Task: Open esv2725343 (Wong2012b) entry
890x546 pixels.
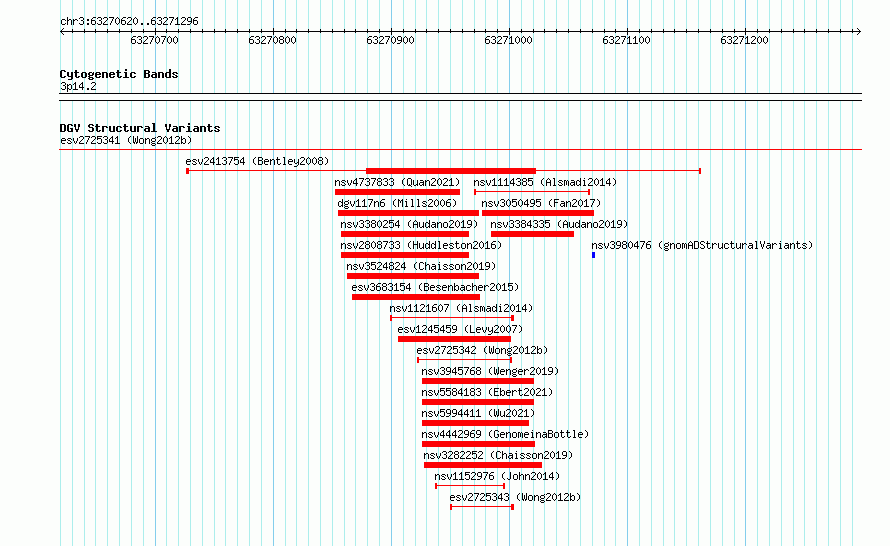Action: click(x=515, y=497)
